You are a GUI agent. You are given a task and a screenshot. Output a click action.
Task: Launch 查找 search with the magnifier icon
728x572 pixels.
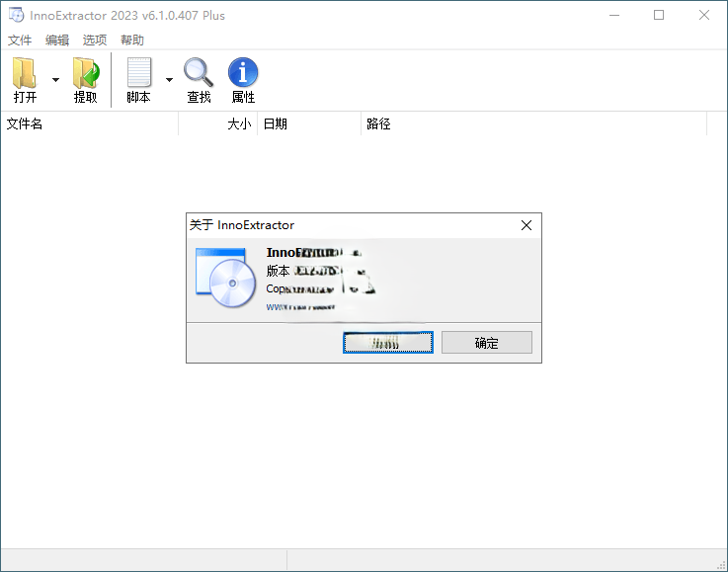199,80
